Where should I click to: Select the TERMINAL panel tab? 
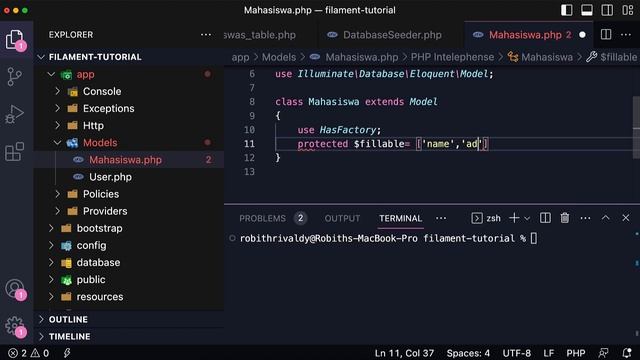tap(400, 218)
